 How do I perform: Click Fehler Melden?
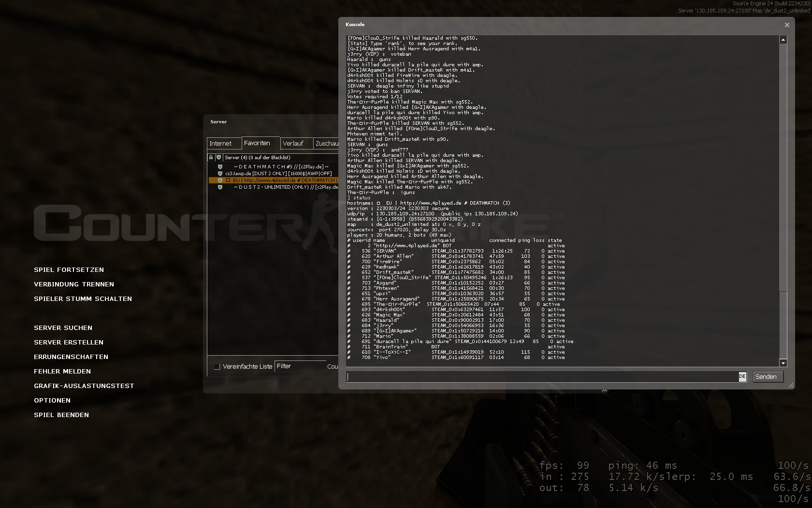[62, 372]
